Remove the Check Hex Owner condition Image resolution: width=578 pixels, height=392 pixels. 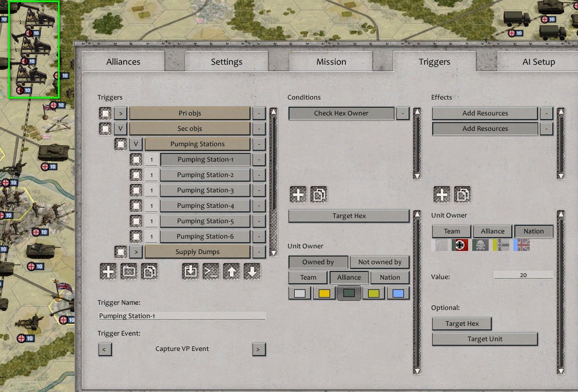[403, 113]
